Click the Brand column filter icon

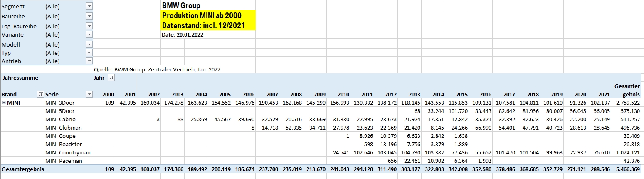pyautogui.click(x=40, y=94)
